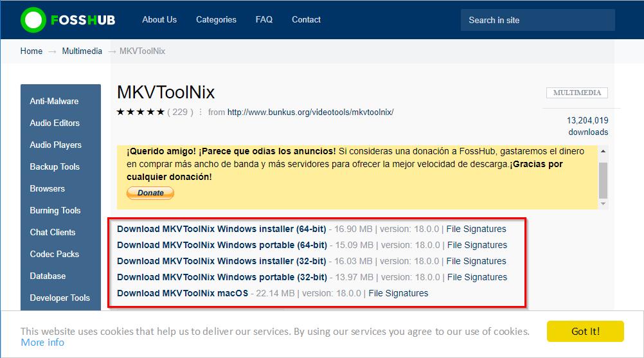Click the five-star rating
644x358 pixels.
[x=141, y=112]
